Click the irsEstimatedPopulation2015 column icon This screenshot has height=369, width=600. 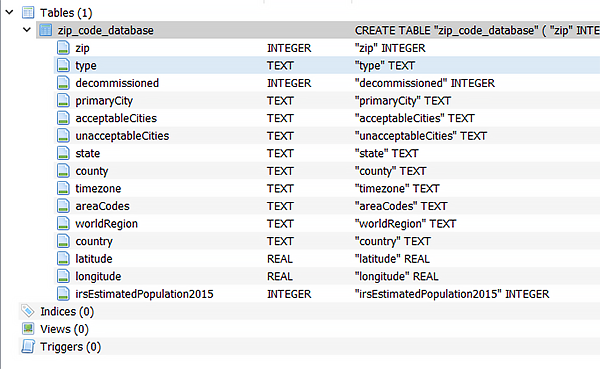(63, 294)
